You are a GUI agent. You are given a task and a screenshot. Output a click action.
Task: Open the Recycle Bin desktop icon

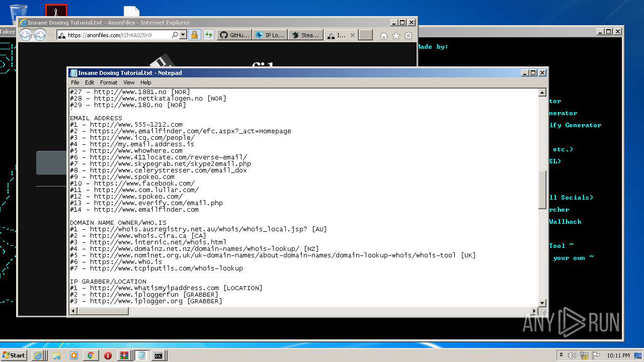[19, 10]
